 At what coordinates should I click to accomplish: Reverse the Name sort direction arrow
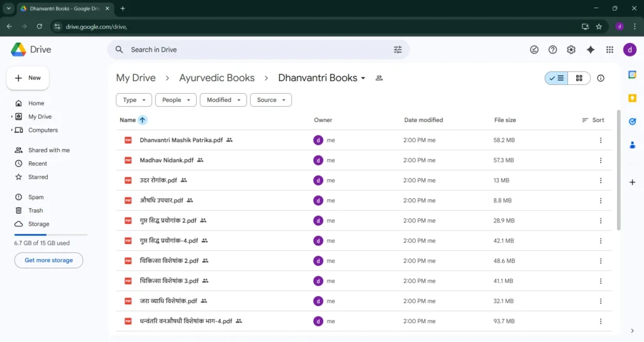143,120
